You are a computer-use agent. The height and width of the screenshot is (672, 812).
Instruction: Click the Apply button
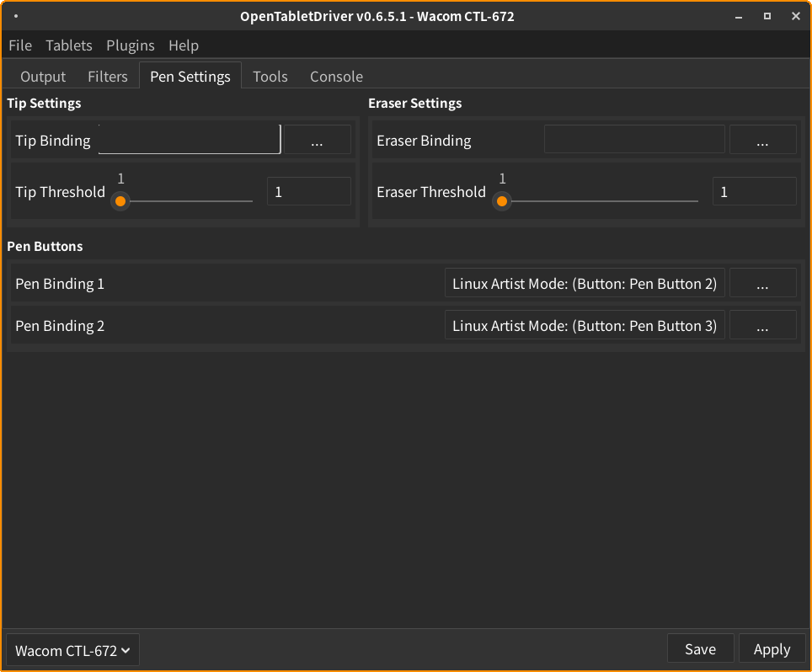[x=772, y=648]
